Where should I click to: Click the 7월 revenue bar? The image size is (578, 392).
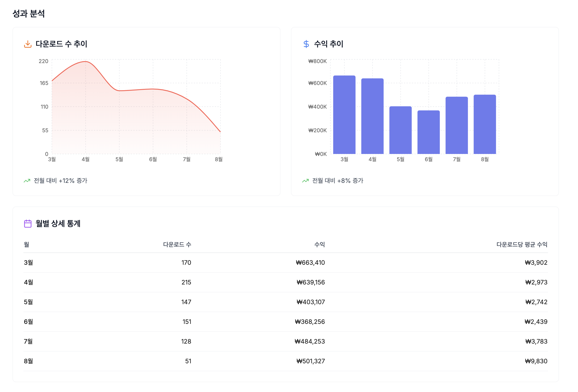coord(457,126)
